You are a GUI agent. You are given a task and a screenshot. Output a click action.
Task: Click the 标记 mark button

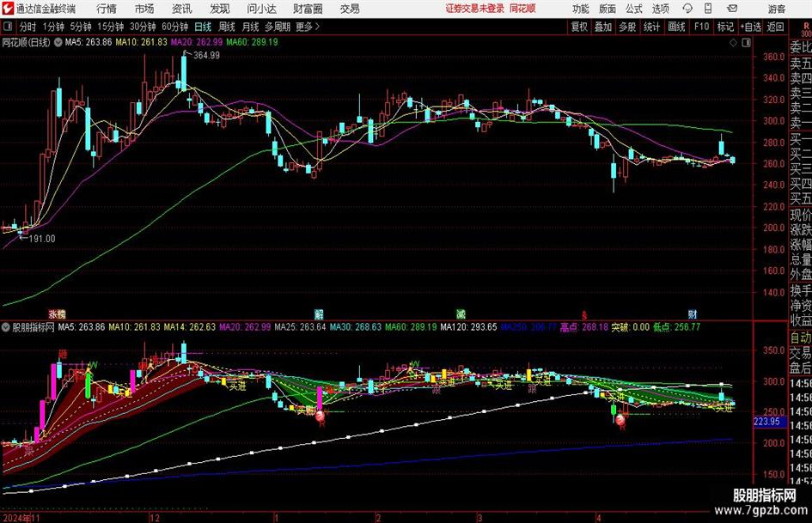click(x=725, y=27)
